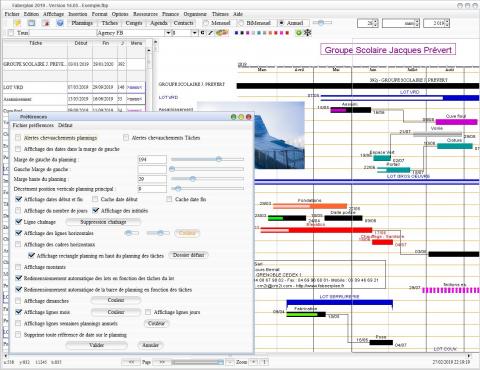This screenshot has width=480, height=370.
Task: Click the zoom slider in top toolbar
Action: [322, 23]
